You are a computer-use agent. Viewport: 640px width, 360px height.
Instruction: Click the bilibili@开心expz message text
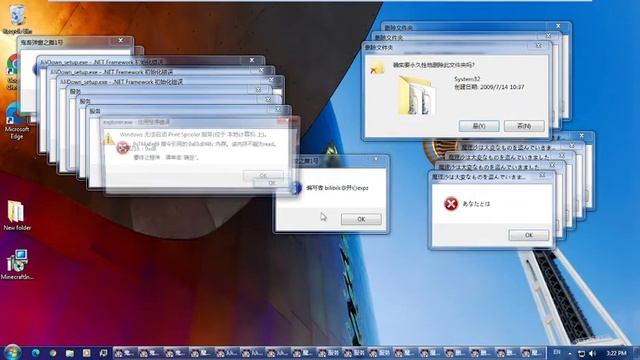pos(337,188)
